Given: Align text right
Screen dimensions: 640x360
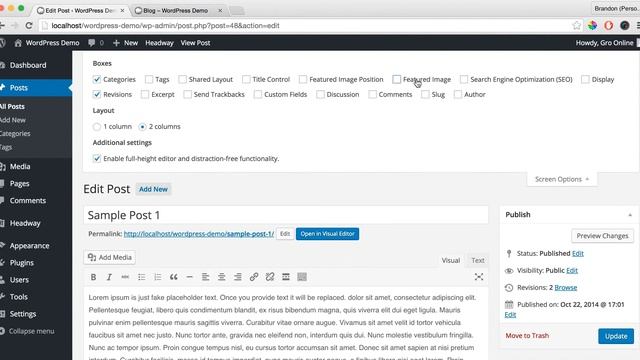Looking at the screenshot, I should [238, 277].
